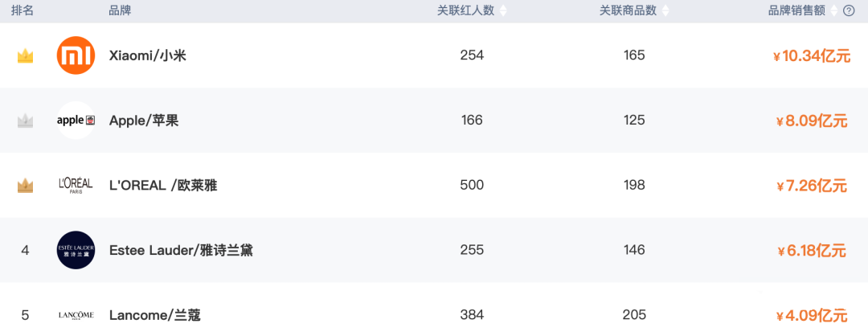Open the Apple/苹果 brand link
868x336 pixels.
pyautogui.click(x=144, y=121)
